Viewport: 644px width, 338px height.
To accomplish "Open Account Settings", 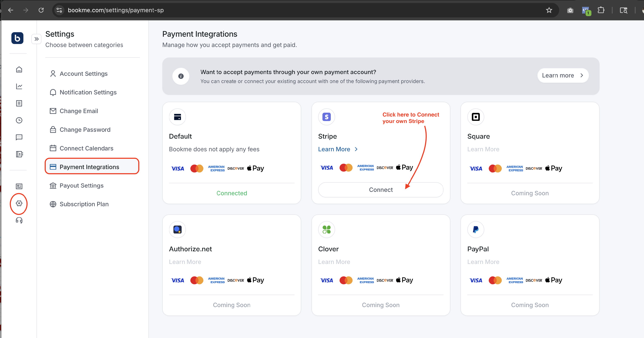I will (x=83, y=74).
